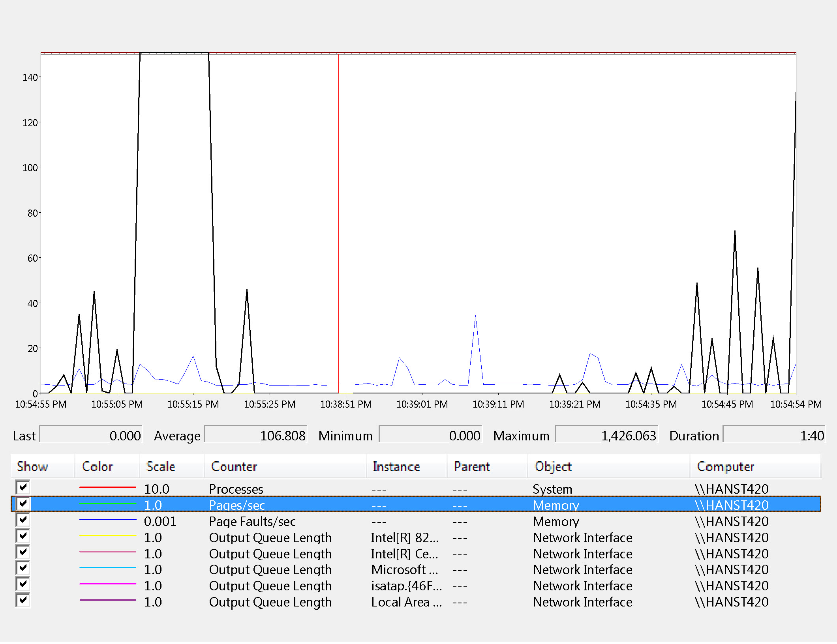Screen dimensions: 837x644
Task: Click blue color line of Page Faults/sec
Action: (x=107, y=520)
